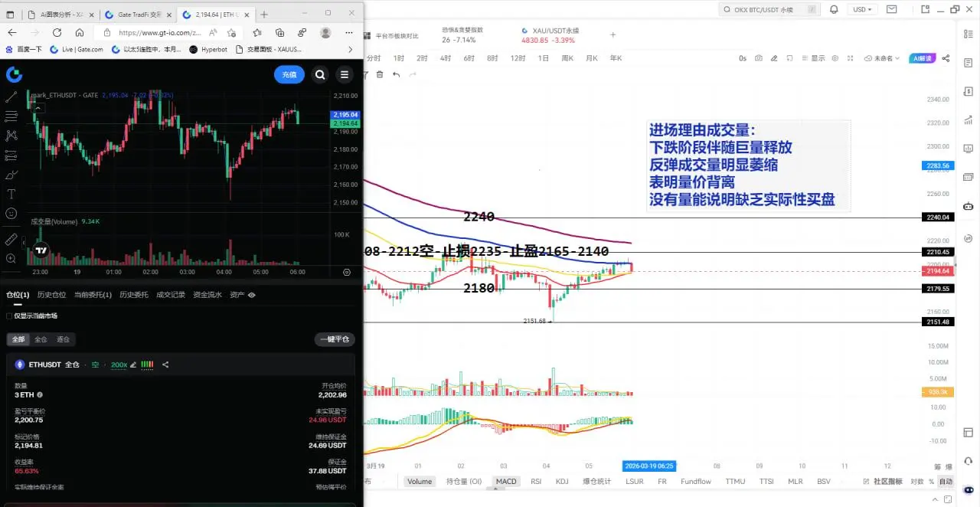The height and width of the screenshot is (507, 980).
Task: Toggle Volume indicator at chart bottom
Action: click(420, 482)
